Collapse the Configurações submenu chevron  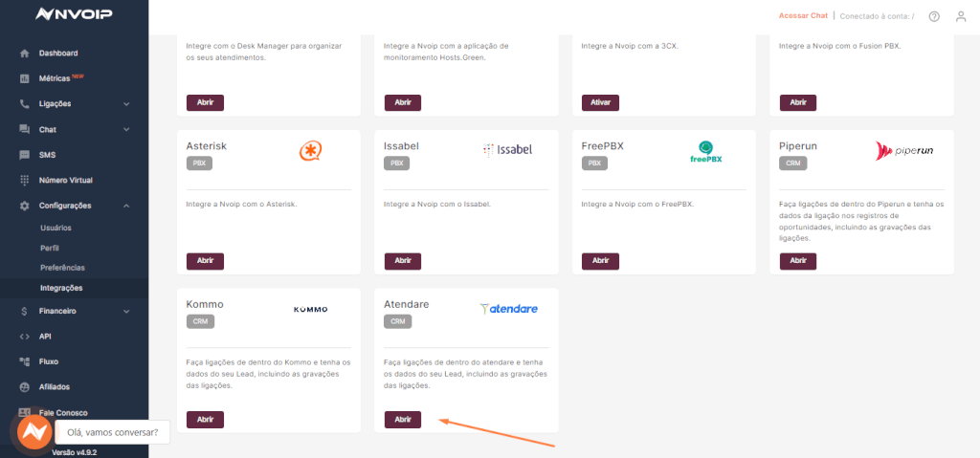(126, 206)
